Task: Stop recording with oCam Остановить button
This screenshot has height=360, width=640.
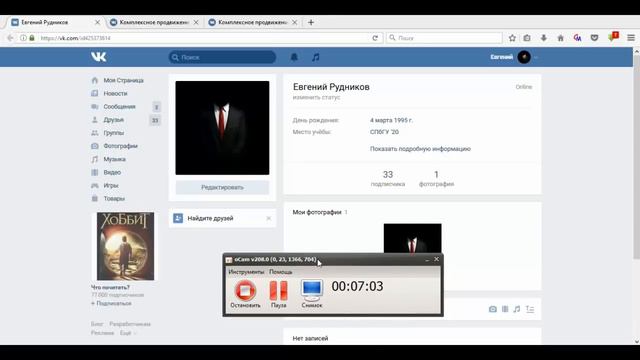Action: pos(245,294)
